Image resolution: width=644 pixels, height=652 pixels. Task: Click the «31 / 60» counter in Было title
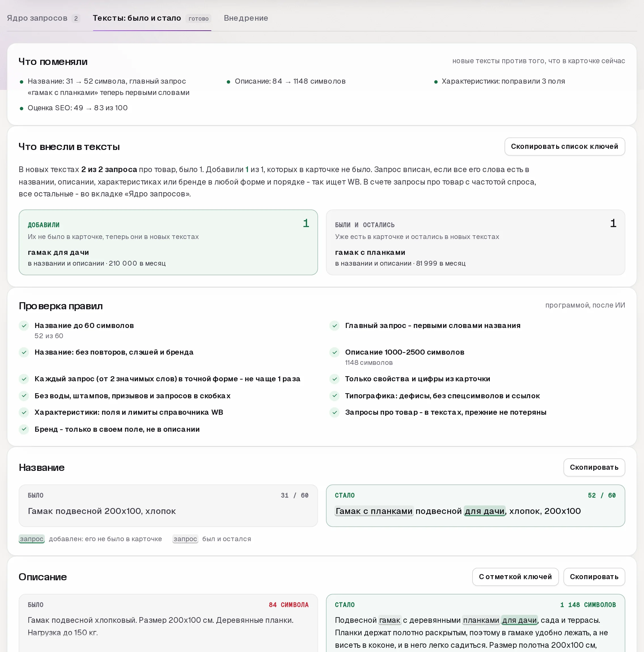tap(295, 496)
